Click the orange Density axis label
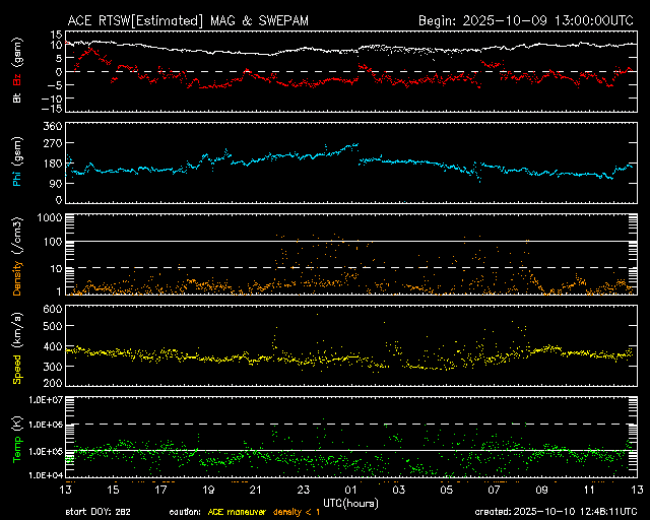The width and height of the screenshot is (650, 520). tap(17, 267)
